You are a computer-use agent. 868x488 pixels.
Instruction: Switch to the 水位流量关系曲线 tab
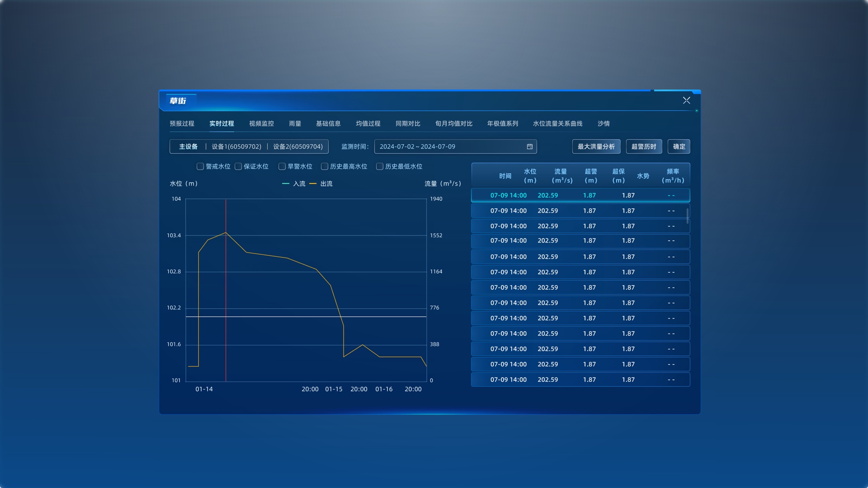pyautogui.click(x=557, y=123)
